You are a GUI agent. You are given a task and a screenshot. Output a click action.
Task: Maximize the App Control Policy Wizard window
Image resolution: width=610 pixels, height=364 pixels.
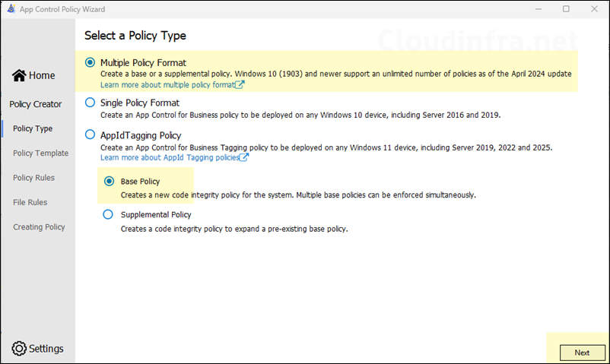tap(566, 9)
